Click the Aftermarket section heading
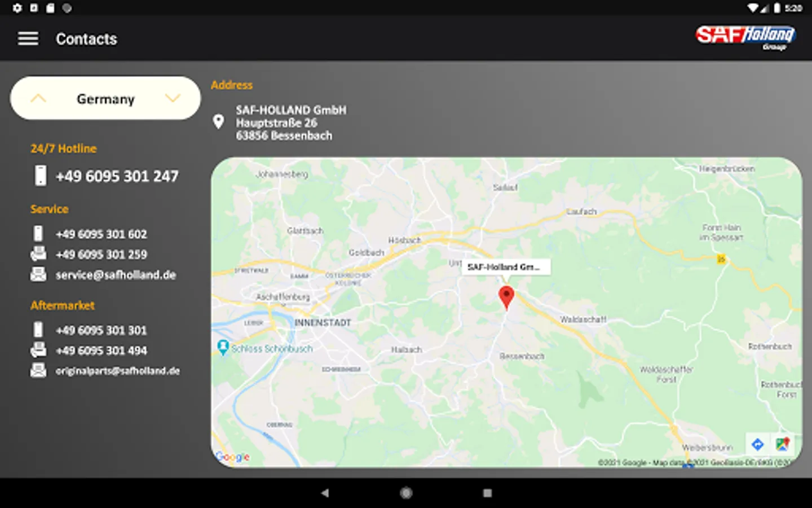Image resolution: width=812 pixels, height=508 pixels. point(63,305)
